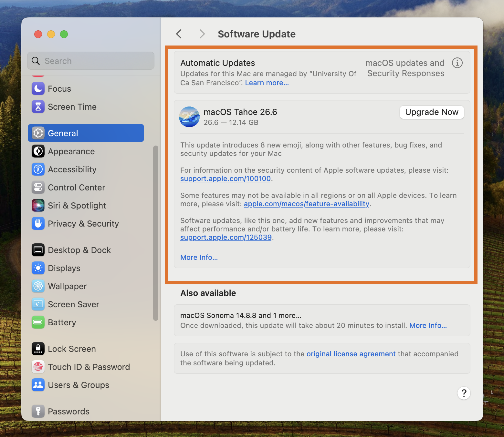Open Battery settings in the sidebar
Screen dimensions: 504x437
(x=86, y=322)
